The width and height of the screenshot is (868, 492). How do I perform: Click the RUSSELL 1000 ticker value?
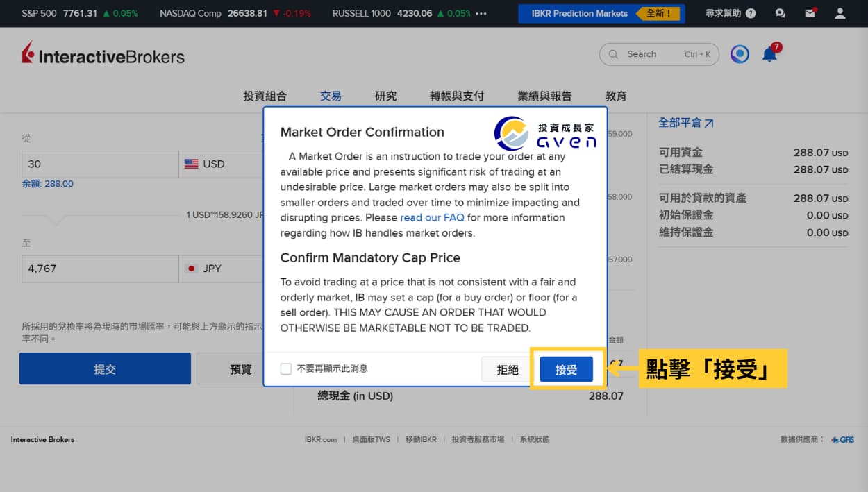point(415,13)
